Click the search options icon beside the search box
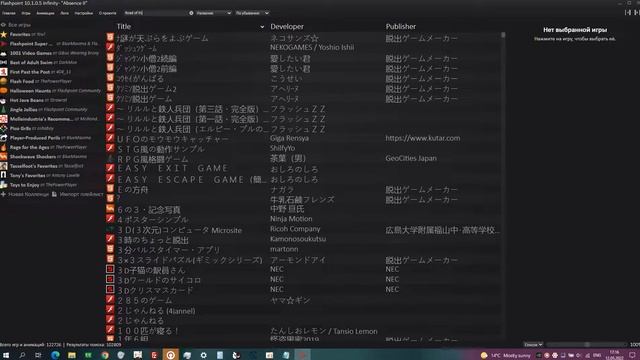 click(x=191, y=13)
